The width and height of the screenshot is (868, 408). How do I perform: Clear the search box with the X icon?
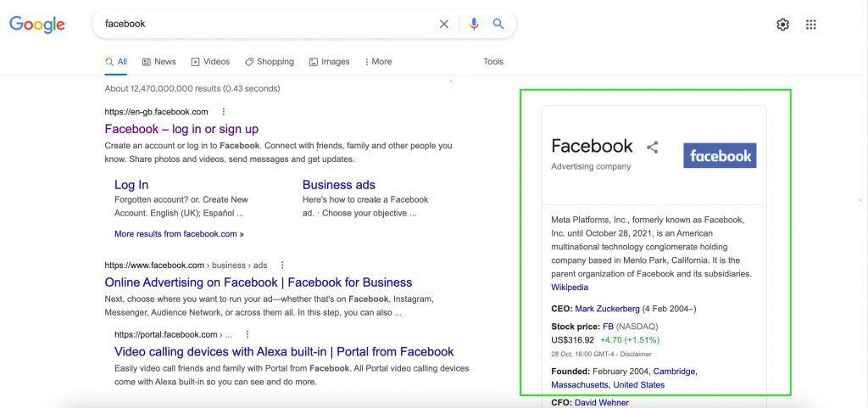click(x=444, y=24)
